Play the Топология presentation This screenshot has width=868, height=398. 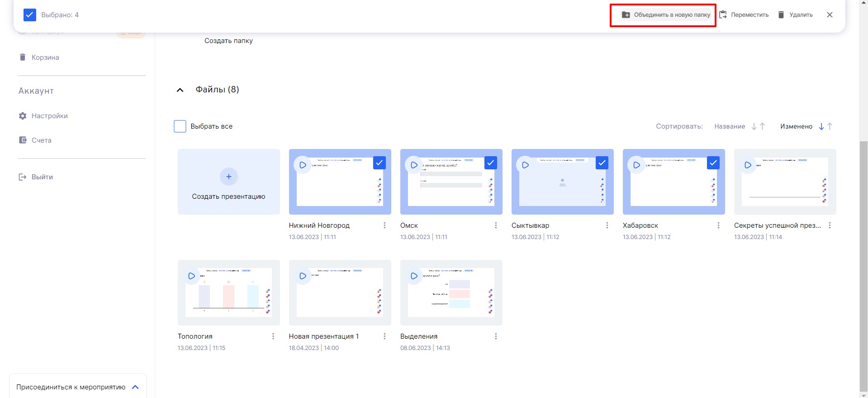[192, 276]
